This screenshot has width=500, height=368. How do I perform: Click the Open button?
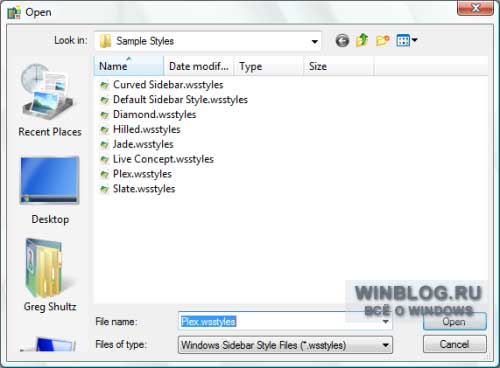click(455, 322)
